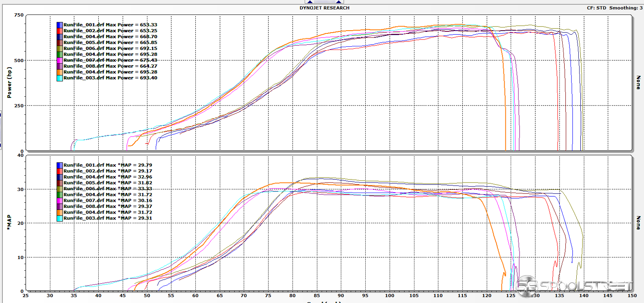Click the olive swatch for RunFile_006 Max *MAP
Screen dimensions: 644x303
pos(60,189)
